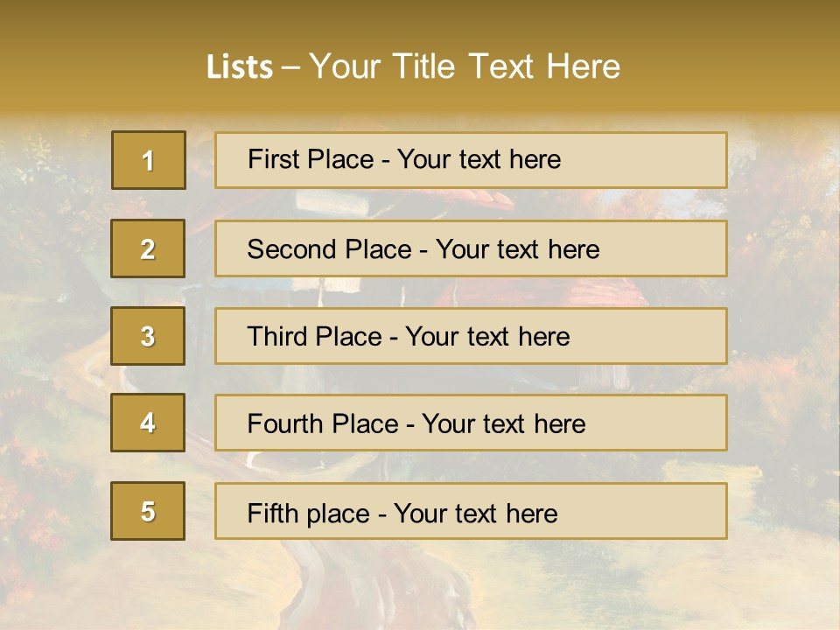Select the 'Third Place' text box
The height and width of the screenshot is (630, 840).
471,336
